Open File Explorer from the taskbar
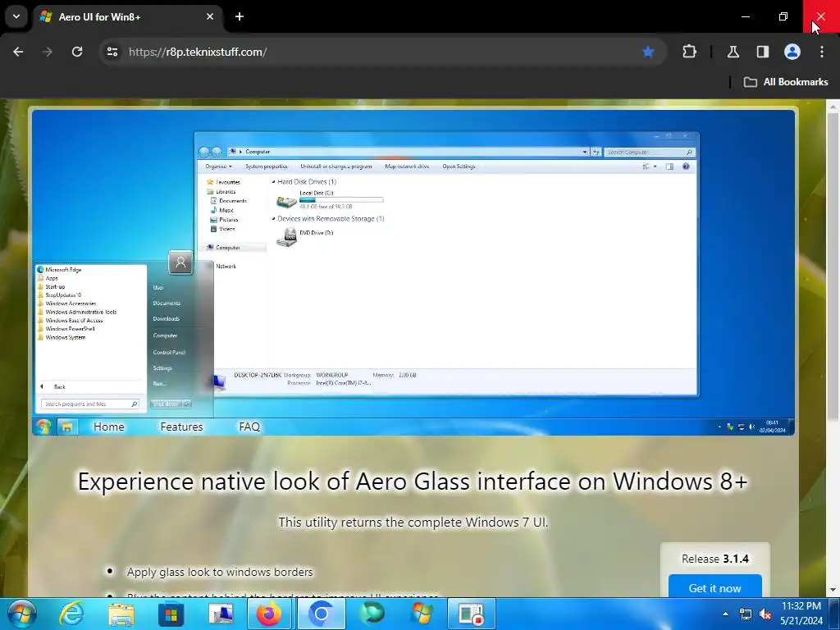The width and height of the screenshot is (840, 630). pos(121,614)
